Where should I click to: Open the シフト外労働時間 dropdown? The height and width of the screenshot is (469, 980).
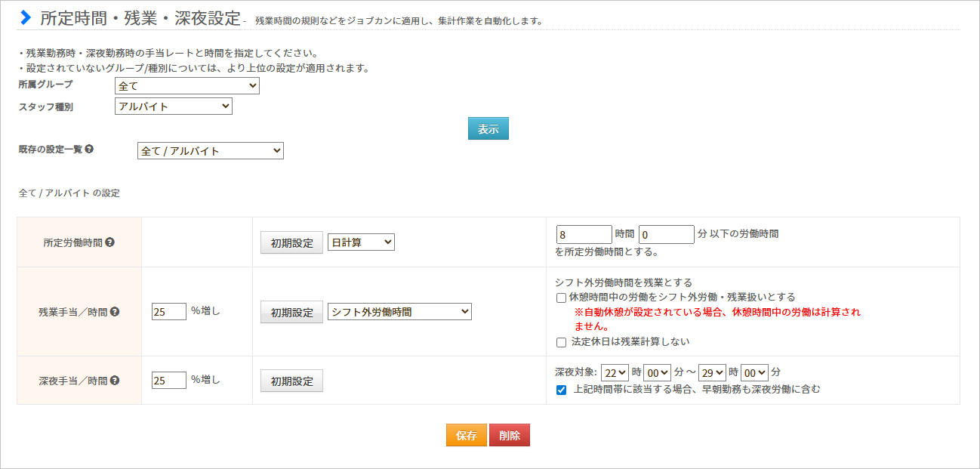click(x=399, y=312)
